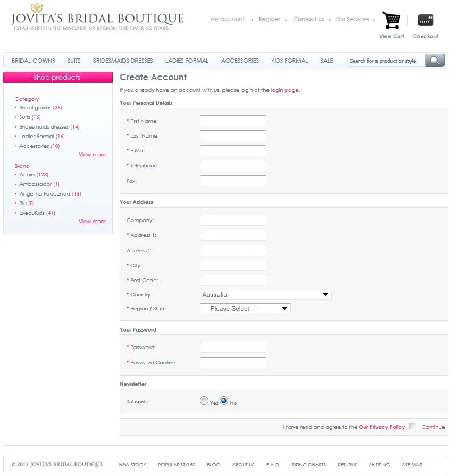
Task: Click the Checkout card icon
Action: [425, 20]
